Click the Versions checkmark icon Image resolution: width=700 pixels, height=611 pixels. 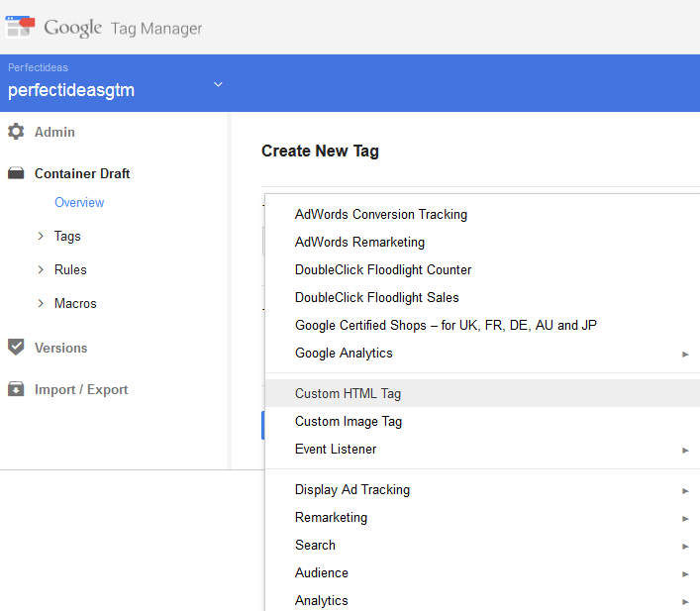pyautogui.click(x=16, y=347)
